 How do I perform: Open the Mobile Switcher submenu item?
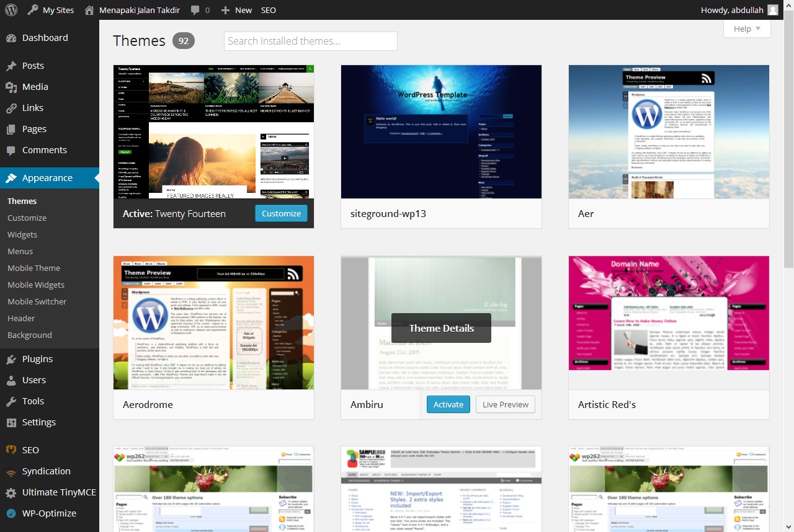[37, 301]
